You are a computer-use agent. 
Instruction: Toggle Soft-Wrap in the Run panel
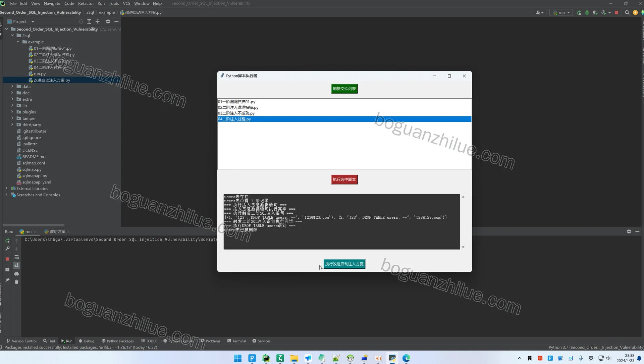click(16, 257)
